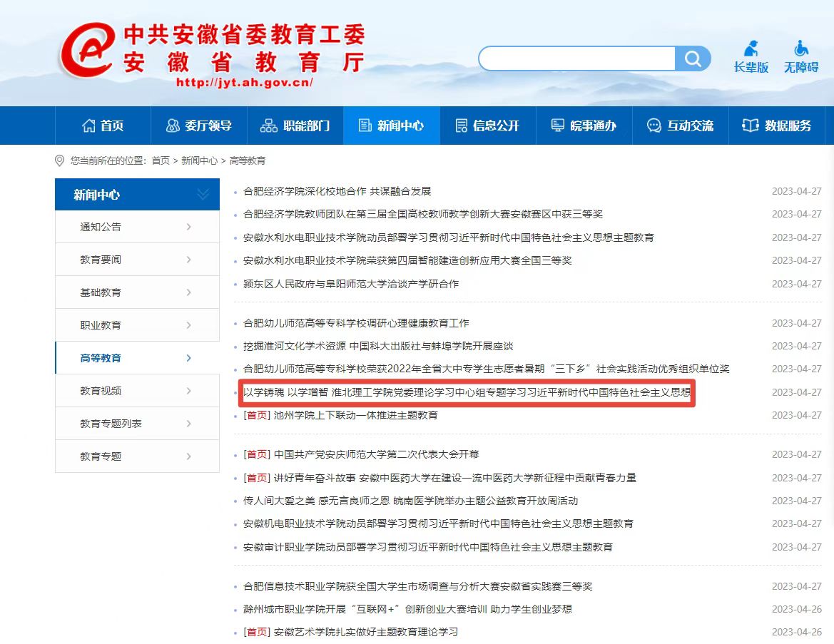Click the org chart icon beside 职能部门
This screenshot has width=834, height=644.
click(x=269, y=126)
